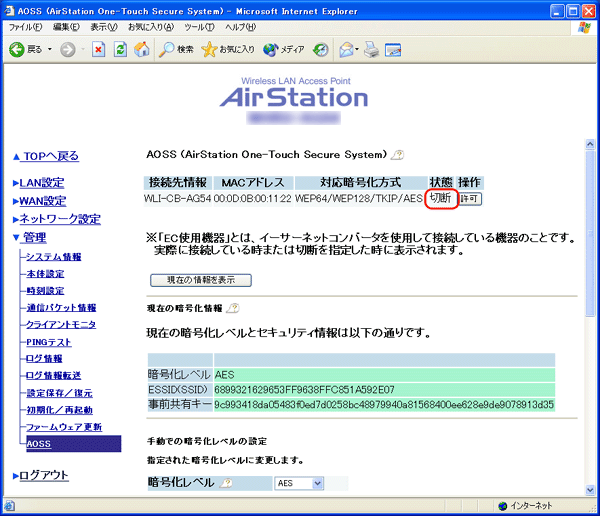Screen dimensions: 600x516
Task: Click the page scrollbar up arrow
Action: pos(590,144)
